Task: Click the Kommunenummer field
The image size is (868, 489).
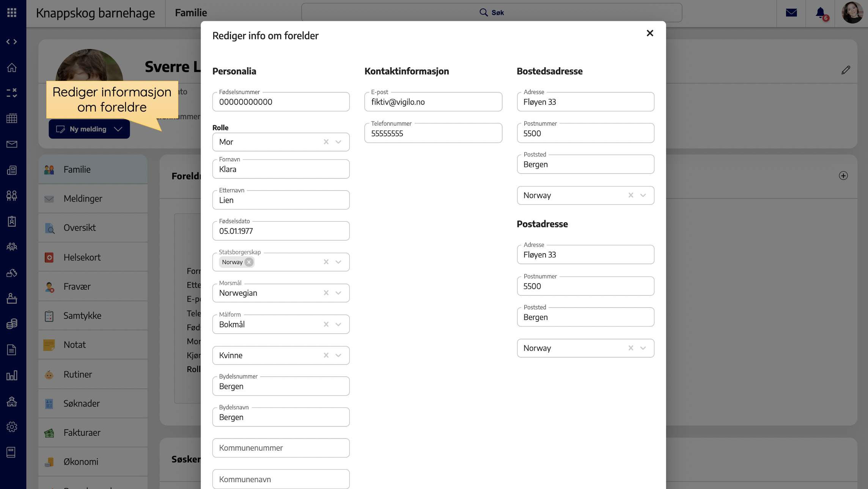Action: 281,448
